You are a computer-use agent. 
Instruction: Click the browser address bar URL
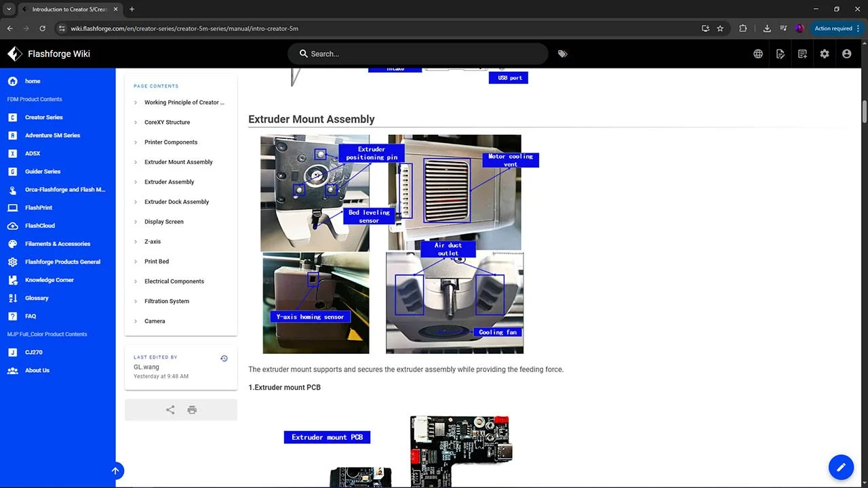click(184, 28)
